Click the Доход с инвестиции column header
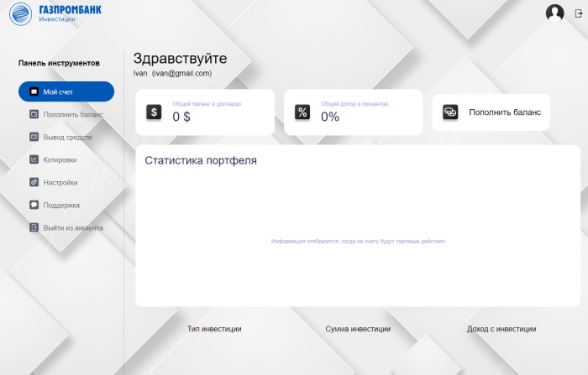588x375 pixels. pyautogui.click(x=501, y=329)
